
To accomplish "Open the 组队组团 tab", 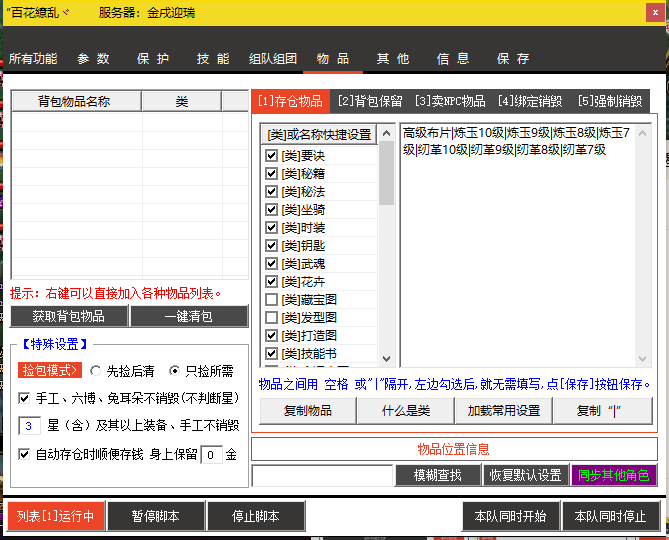I will 273,58.
